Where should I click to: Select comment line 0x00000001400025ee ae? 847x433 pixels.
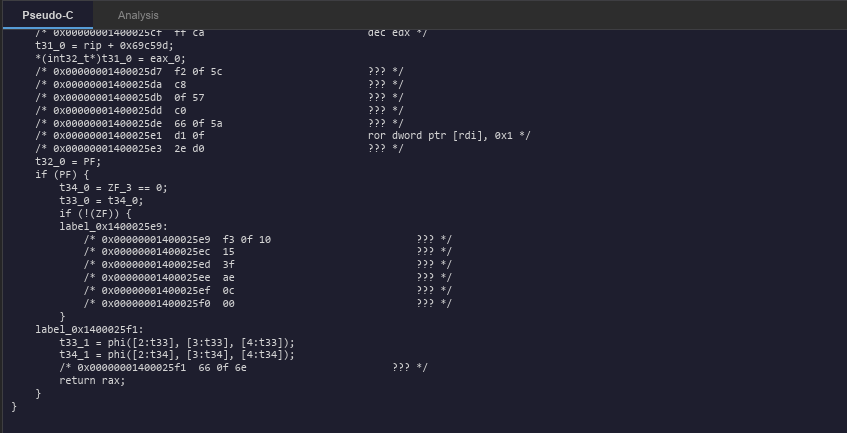268,277
